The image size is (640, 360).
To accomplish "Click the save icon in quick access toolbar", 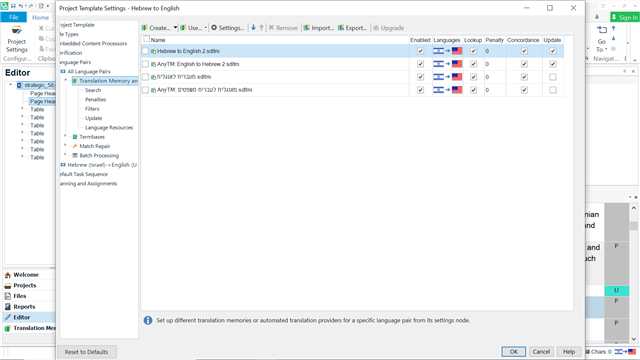I will tap(13, 6).
